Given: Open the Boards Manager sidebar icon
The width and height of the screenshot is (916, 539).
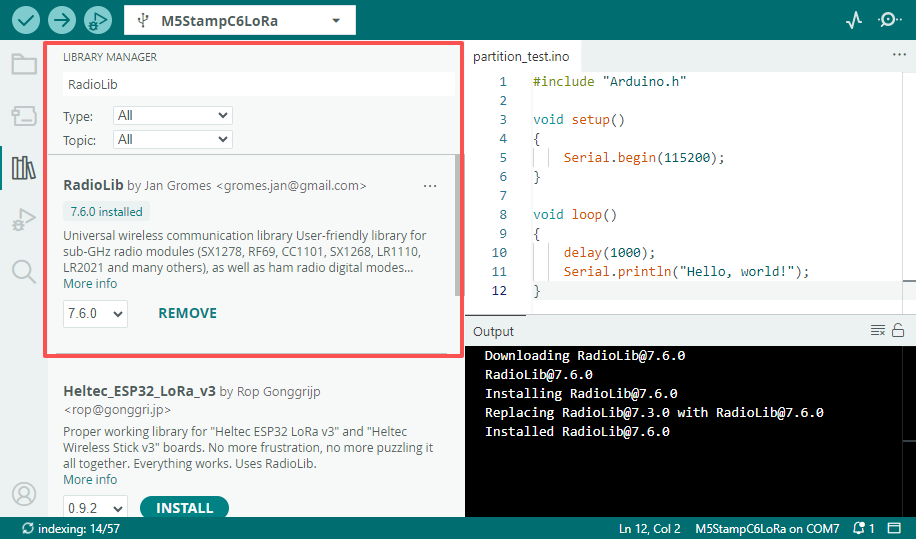Looking at the screenshot, I should 23,116.
